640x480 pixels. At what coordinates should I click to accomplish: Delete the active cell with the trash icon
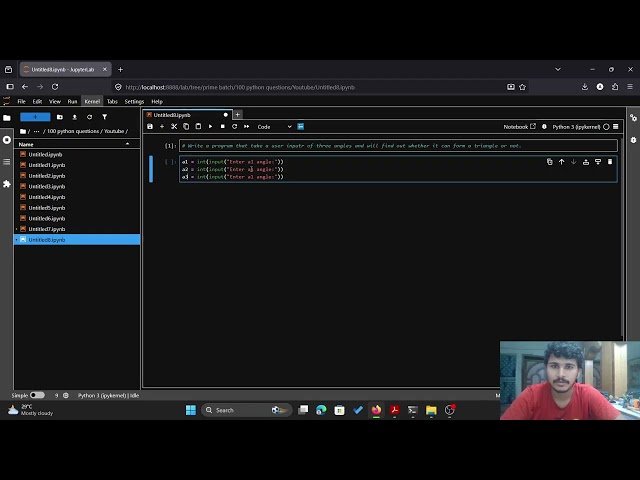[610, 162]
